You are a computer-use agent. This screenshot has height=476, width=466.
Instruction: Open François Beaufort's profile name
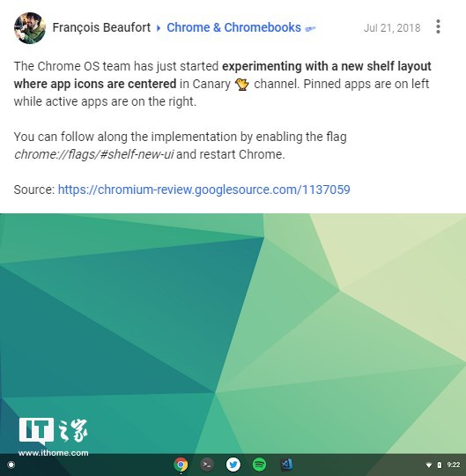[101, 27]
